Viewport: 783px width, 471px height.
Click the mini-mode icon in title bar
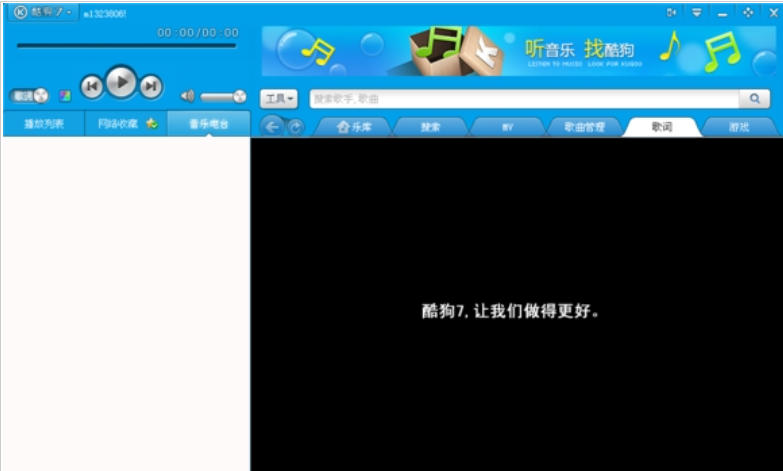click(x=672, y=12)
